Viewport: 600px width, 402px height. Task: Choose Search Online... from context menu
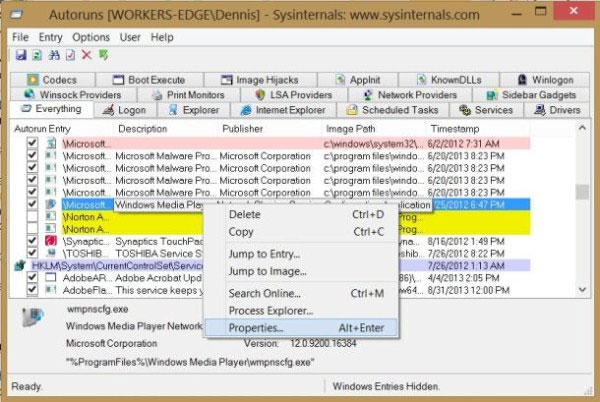[x=301, y=293]
